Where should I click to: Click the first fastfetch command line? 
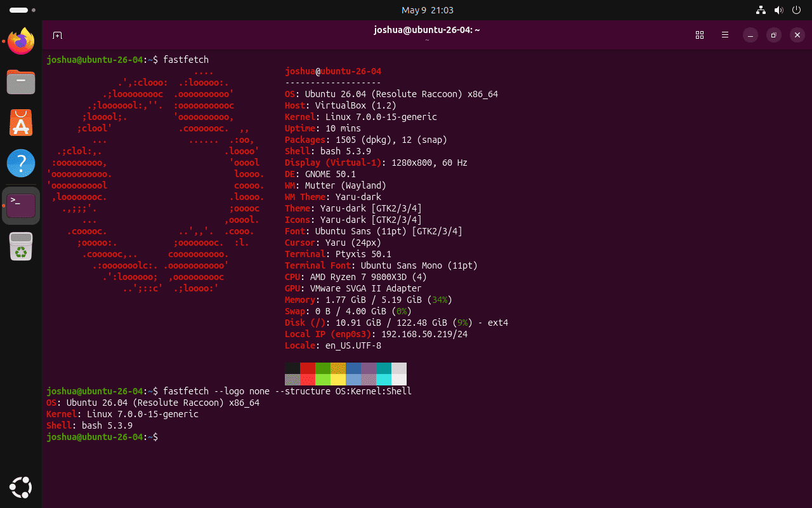128,60
